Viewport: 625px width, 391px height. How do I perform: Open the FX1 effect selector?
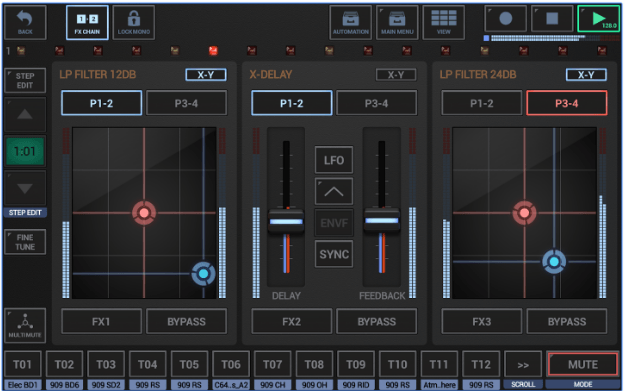(x=101, y=321)
